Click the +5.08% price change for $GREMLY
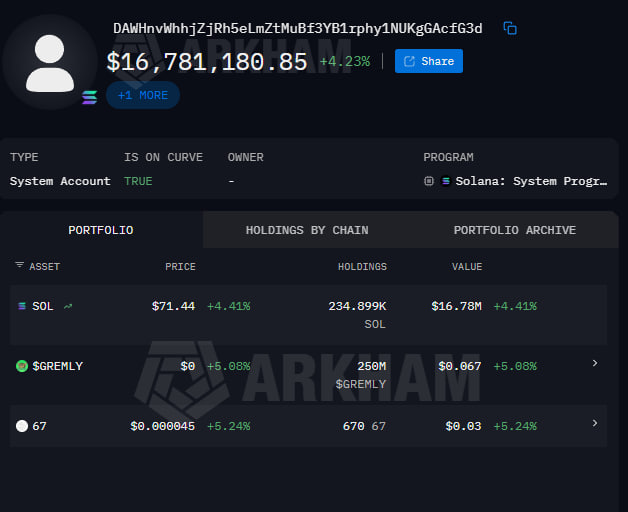Image resolution: width=628 pixels, height=512 pixels. (x=228, y=366)
